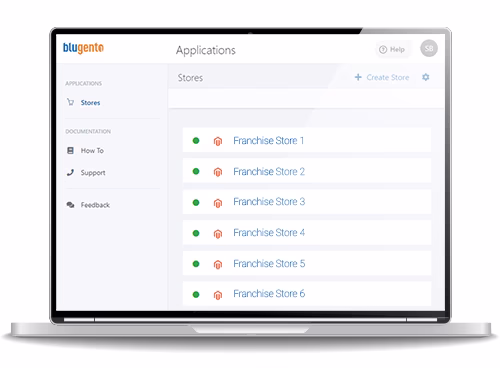Open Support in the sidebar

coord(93,173)
